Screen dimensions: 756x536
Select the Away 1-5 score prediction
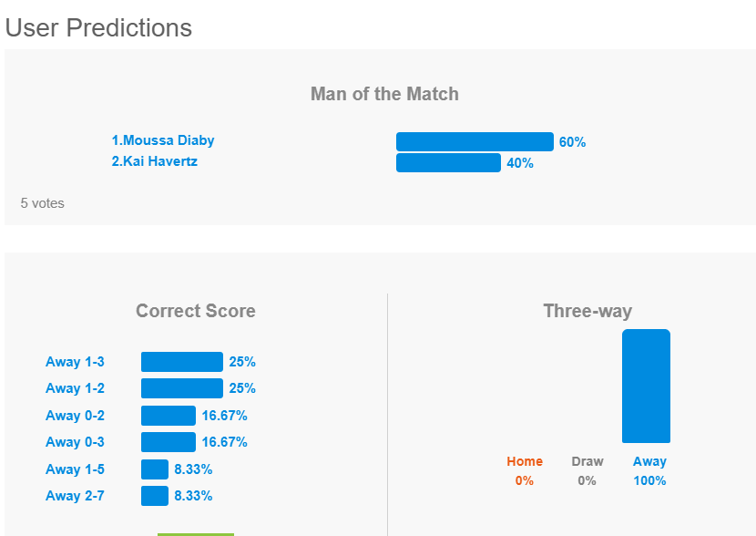pyautogui.click(x=75, y=469)
